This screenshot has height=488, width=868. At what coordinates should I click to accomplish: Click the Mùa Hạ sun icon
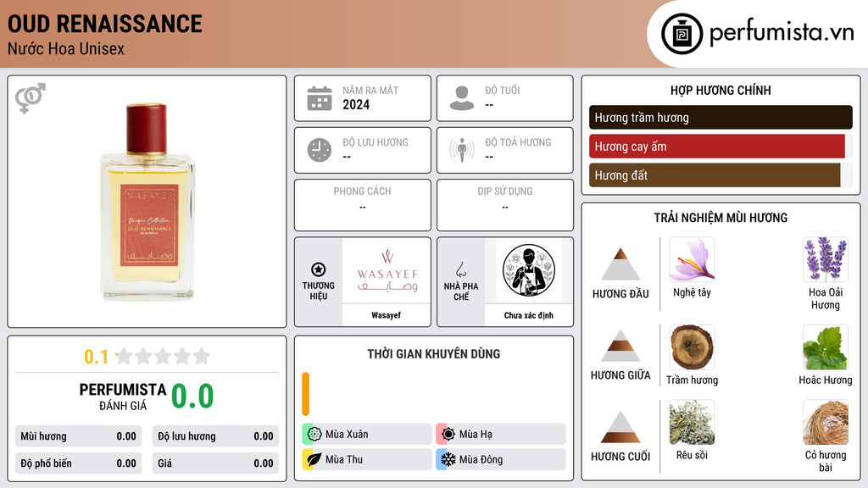click(448, 435)
